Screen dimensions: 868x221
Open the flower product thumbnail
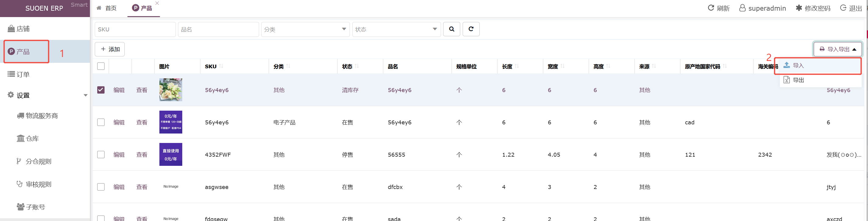171,90
